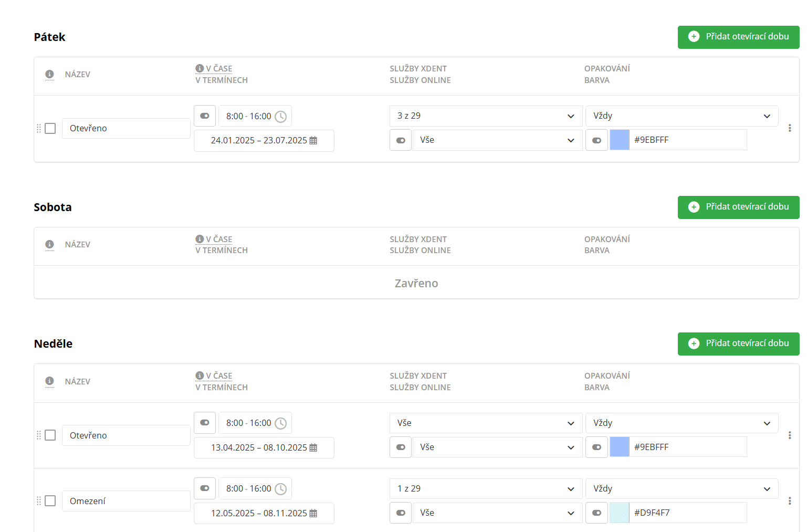Click 'OPAKOVÁNÍ' column header in Neděle

point(607,375)
